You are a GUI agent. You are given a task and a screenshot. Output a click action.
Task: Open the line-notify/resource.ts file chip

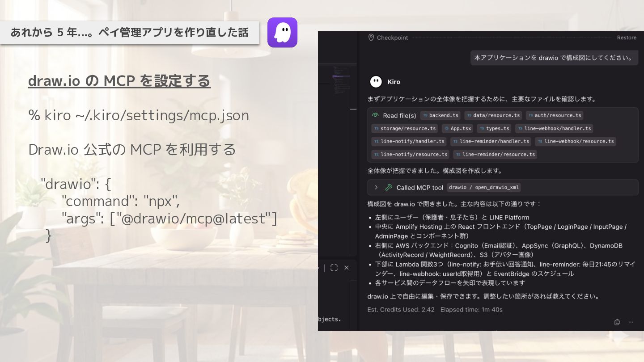click(x=410, y=154)
